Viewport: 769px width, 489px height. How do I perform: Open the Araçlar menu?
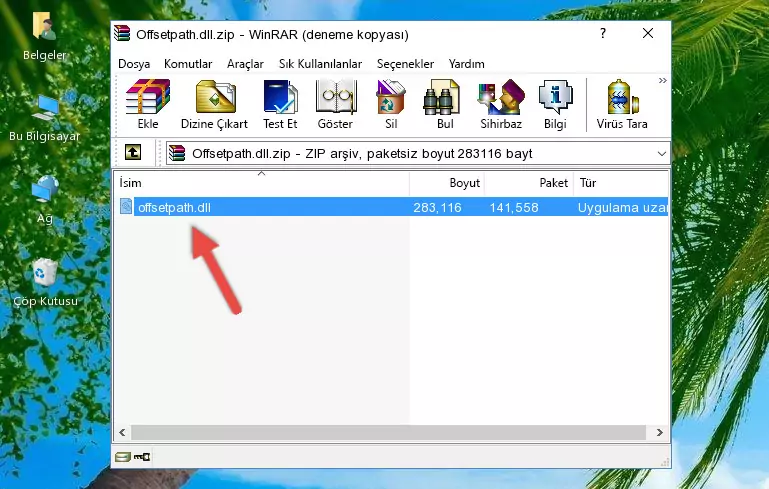click(245, 64)
